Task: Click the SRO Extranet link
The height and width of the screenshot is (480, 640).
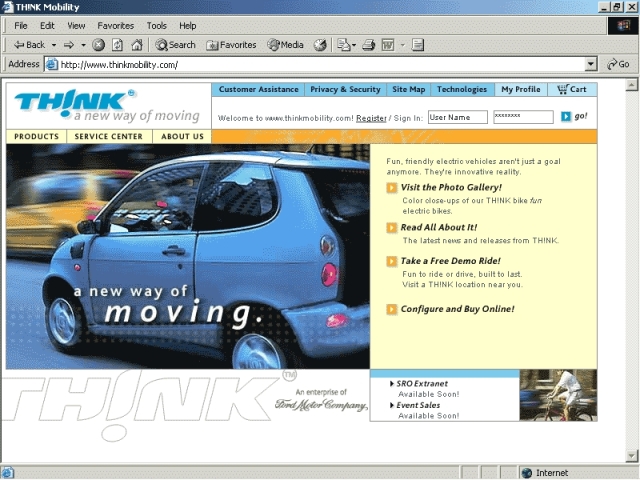Action: [422, 384]
